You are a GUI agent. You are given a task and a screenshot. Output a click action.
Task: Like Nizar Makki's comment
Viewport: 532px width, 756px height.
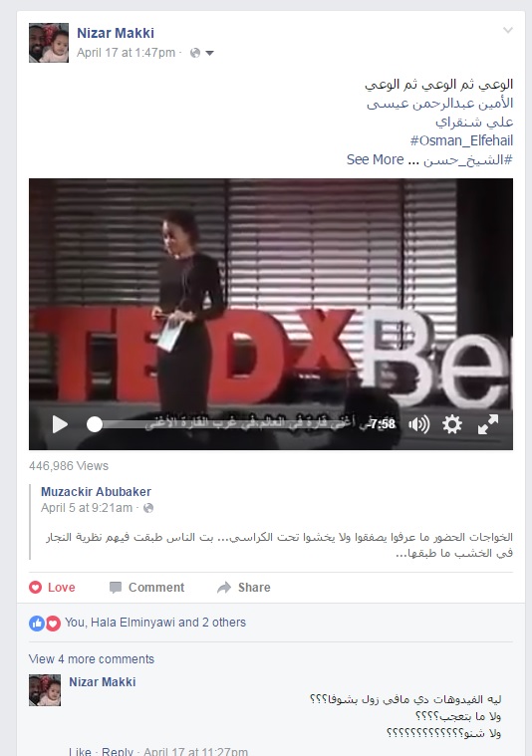80,751
